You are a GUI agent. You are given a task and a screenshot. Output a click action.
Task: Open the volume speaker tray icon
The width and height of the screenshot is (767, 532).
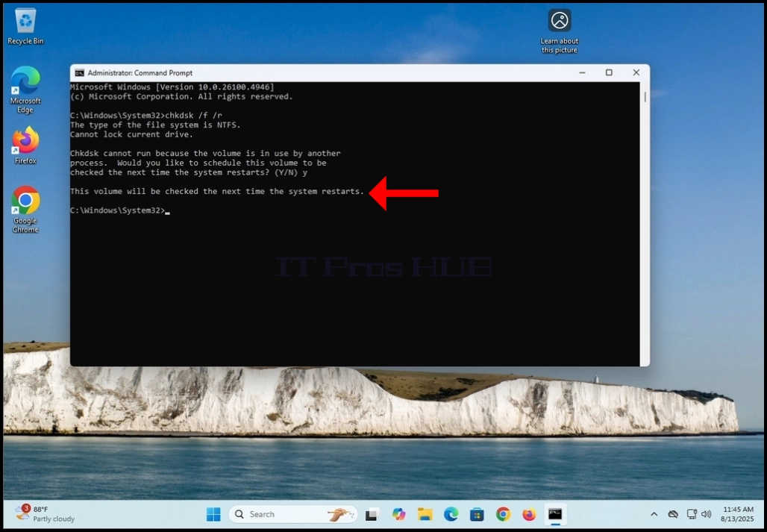click(x=706, y=514)
